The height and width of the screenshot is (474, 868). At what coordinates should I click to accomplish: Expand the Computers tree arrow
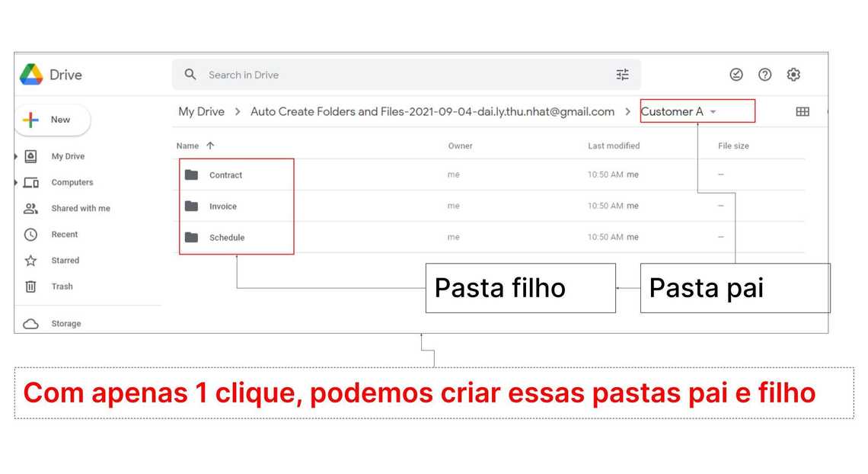(x=16, y=182)
